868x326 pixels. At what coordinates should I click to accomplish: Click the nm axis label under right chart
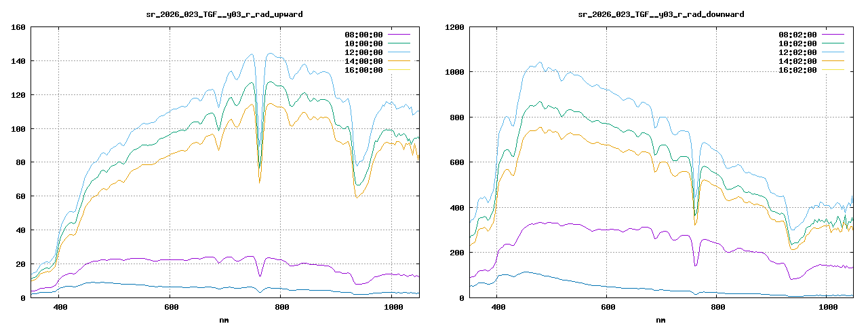click(661, 319)
